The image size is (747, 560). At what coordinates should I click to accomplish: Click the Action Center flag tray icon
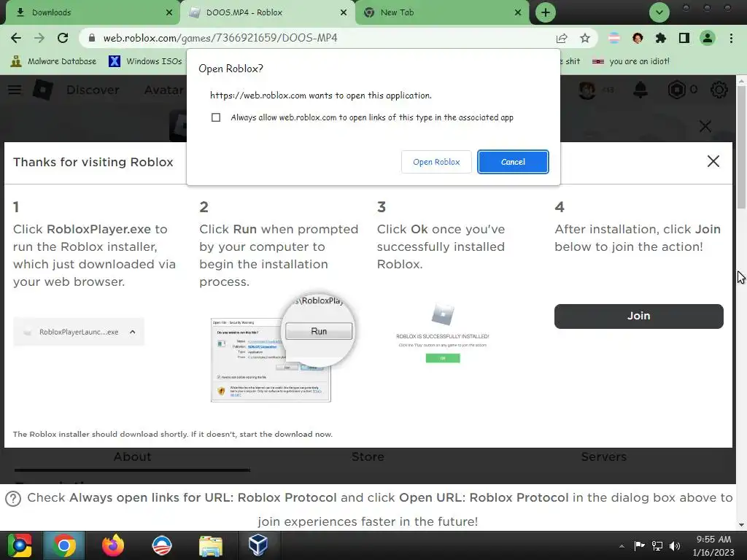pos(639,546)
